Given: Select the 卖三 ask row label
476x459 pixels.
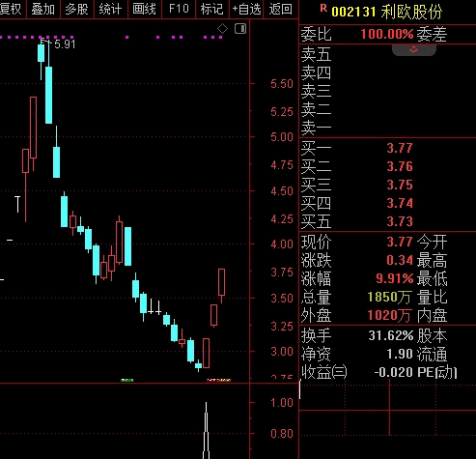Looking at the screenshot, I should click(316, 91).
